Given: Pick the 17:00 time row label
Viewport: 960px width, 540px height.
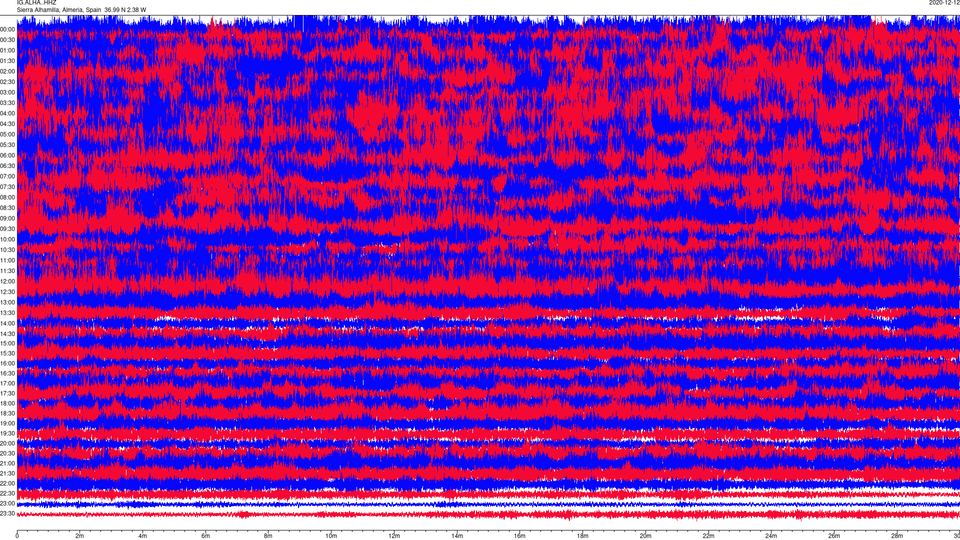Looking at the screenshot, I should [x=7, y=383].
